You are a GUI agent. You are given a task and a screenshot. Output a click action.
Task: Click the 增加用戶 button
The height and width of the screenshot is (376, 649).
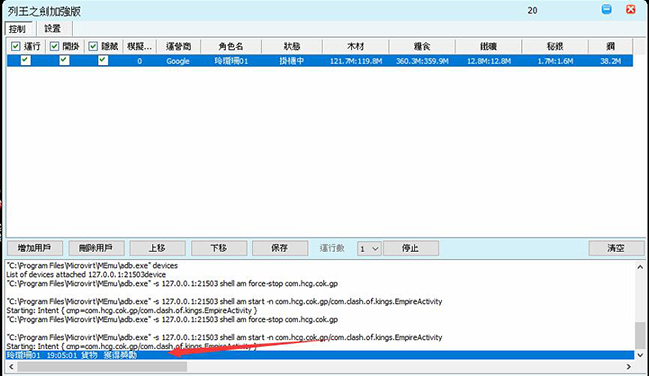35,248
